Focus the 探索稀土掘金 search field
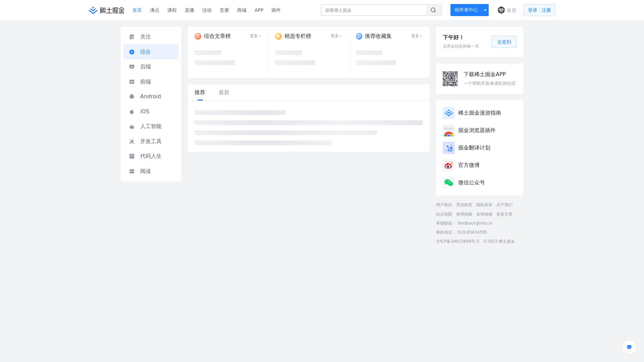Viewport: 644px width, 362px height. [374, 10]
